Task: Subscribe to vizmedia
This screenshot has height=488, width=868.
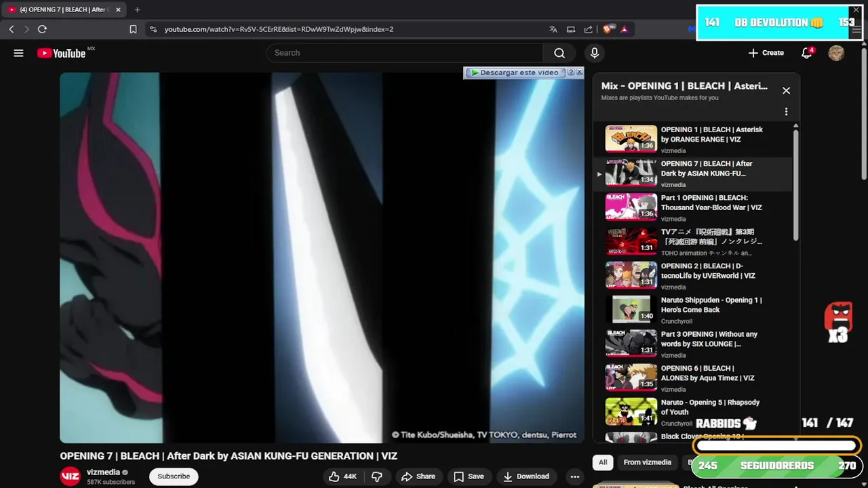Action: pyautogui.click(x=174, y=476)
